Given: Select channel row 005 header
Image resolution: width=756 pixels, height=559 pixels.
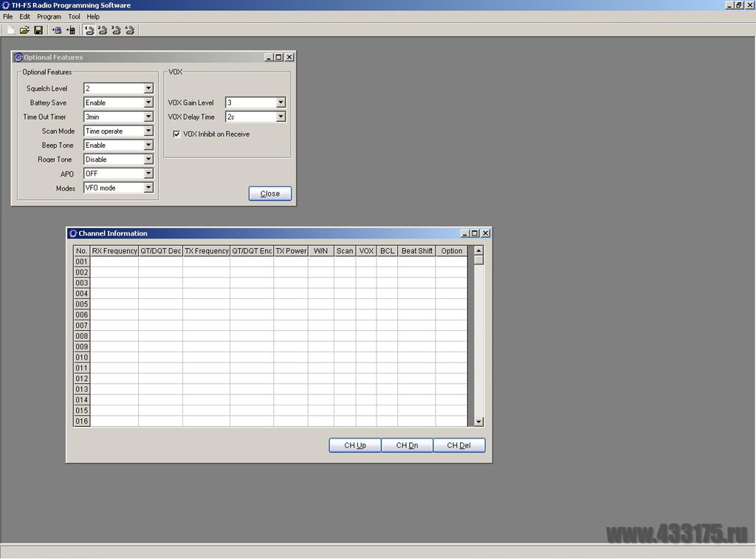Looking at the screenshot, I should tap(81, 304).
